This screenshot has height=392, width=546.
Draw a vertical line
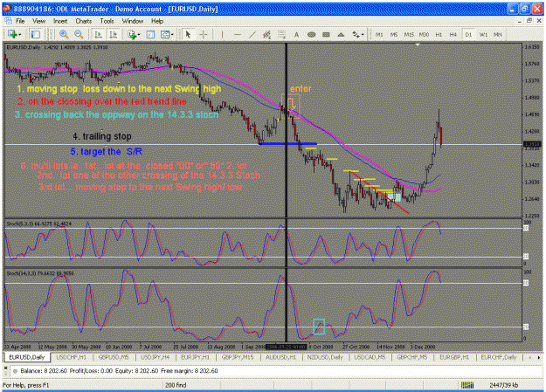coord(222,34)
